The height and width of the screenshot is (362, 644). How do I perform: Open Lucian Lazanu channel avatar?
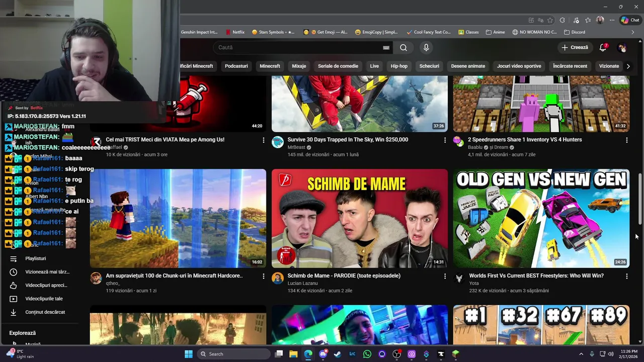pyautogui.click(x=278, y=279)
